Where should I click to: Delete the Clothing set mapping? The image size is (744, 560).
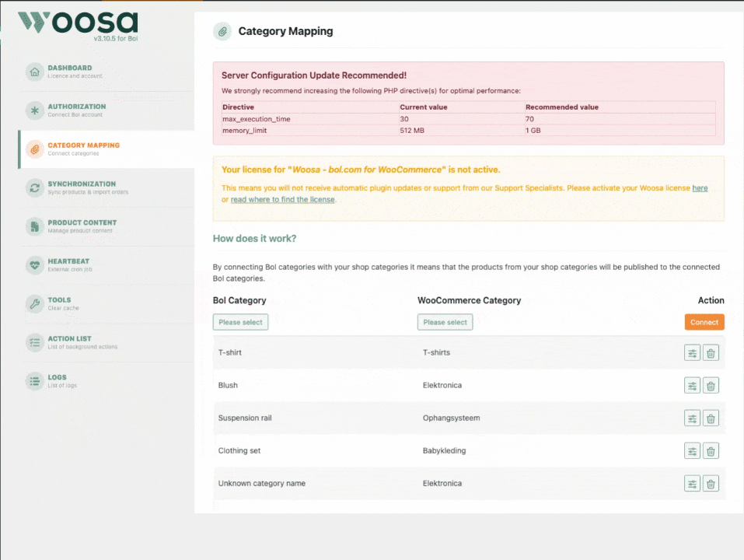point(711,451)
